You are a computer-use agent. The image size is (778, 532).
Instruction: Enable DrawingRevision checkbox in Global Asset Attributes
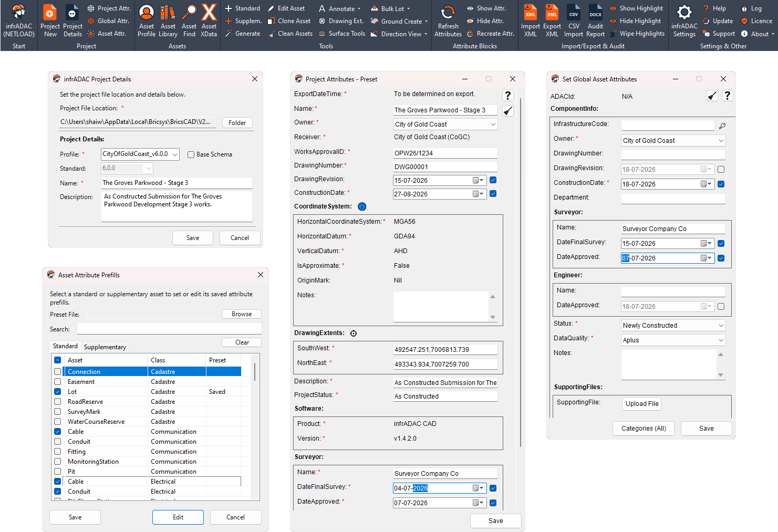pyautogui.click(x=721, y=170)
